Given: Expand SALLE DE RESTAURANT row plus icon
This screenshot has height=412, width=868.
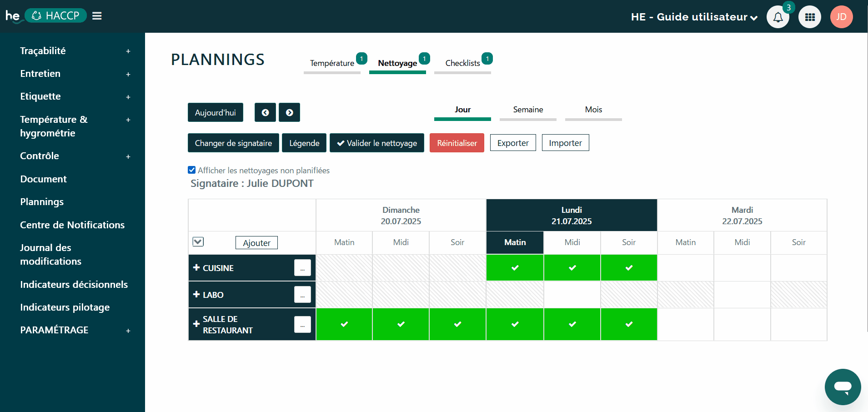Looking at the screenshot, I should click(196, 324).
